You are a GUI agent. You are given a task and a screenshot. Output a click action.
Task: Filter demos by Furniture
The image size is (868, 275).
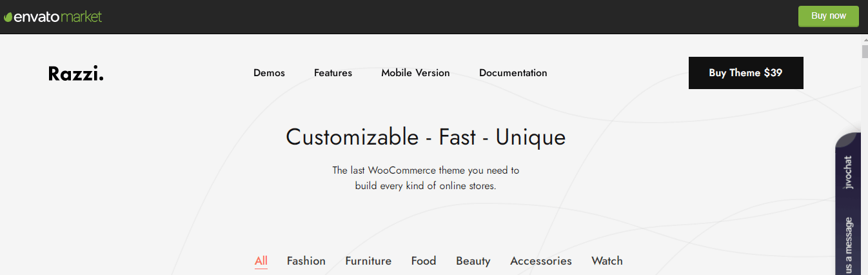tap(368, 261)
